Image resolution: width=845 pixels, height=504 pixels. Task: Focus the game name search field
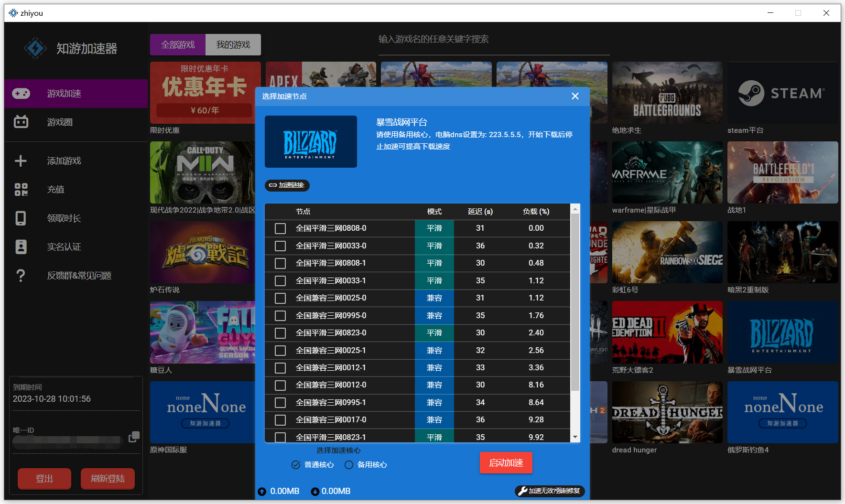494,40
